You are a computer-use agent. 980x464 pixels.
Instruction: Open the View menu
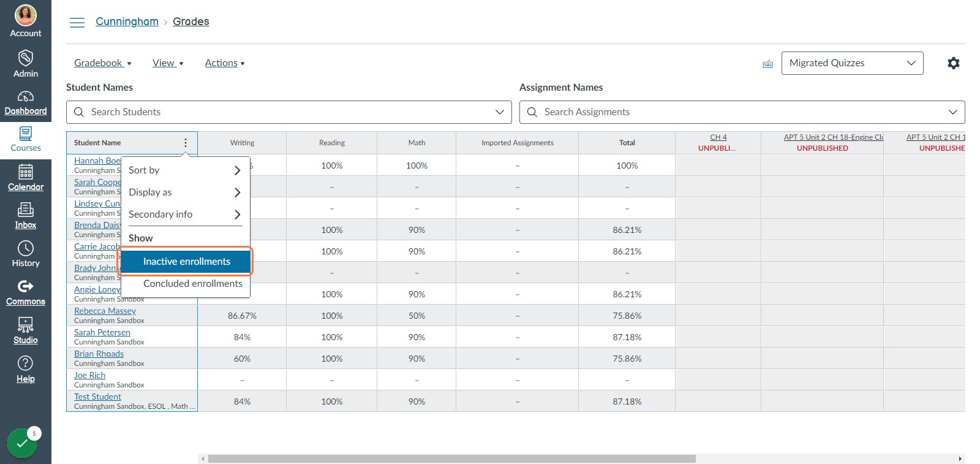(168, 63)
